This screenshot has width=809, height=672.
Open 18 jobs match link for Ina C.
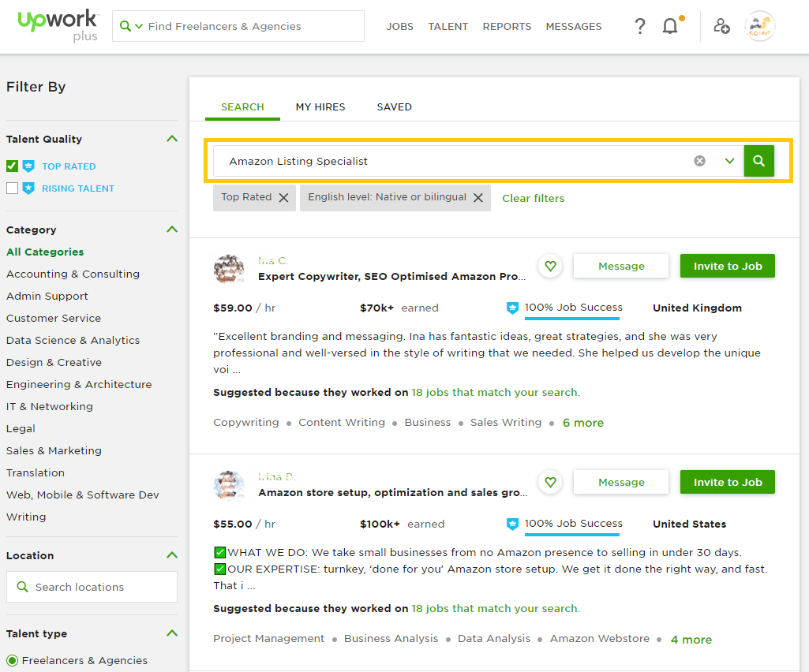496,393
